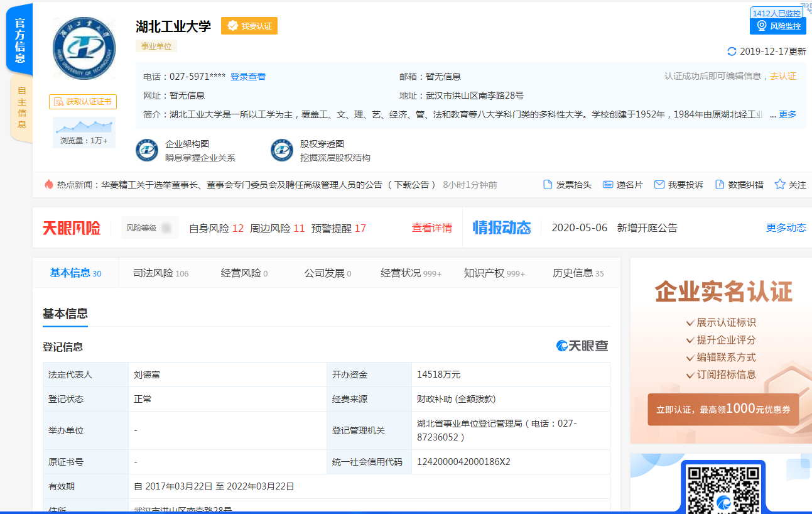The image size is (812, 514).
Task: Click the 数据纠错 correction icon
Action: click(720, 185)
